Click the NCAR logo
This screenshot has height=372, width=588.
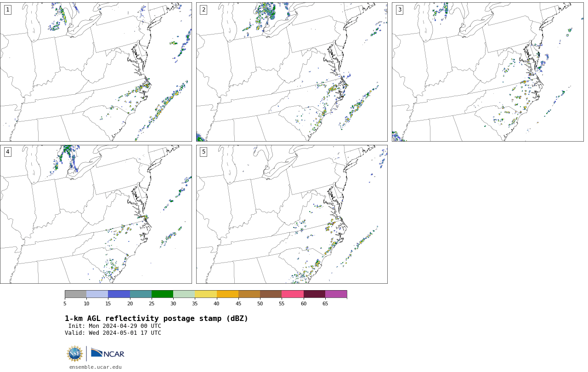(108, 353)
